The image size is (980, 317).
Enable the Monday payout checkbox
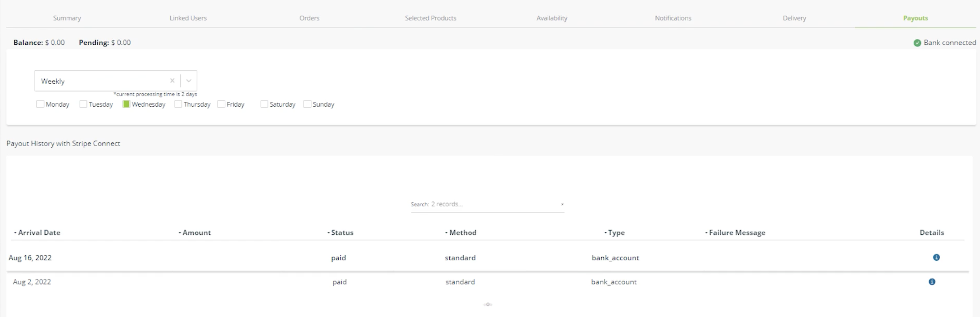click(40, 105)
